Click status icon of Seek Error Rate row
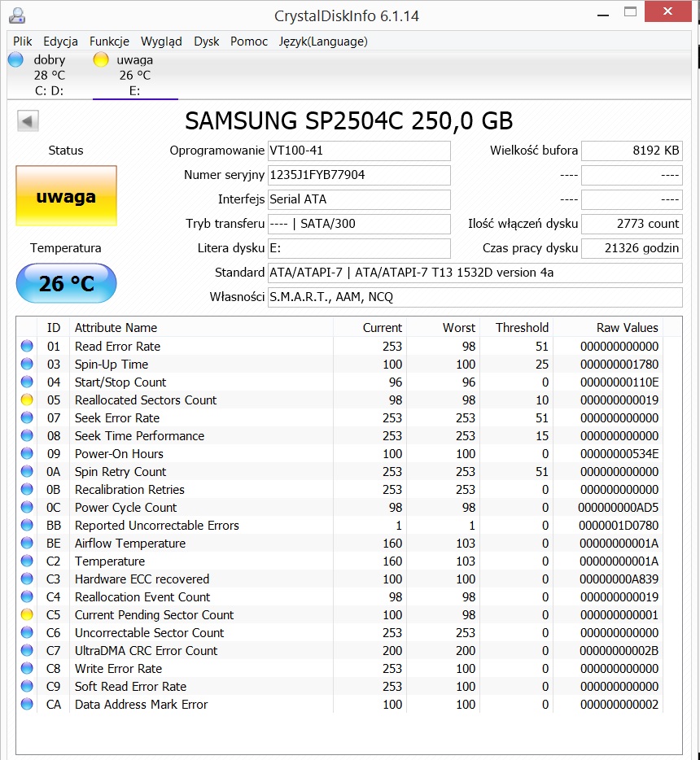The height and width of the screenshot is (760, 700). point(27,417)
